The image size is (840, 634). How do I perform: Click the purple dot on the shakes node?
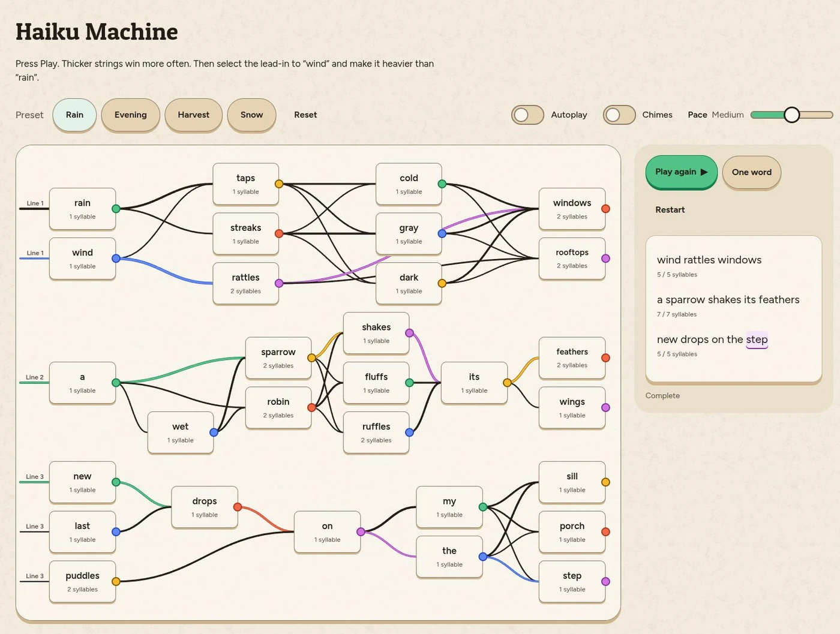[409, 333]
